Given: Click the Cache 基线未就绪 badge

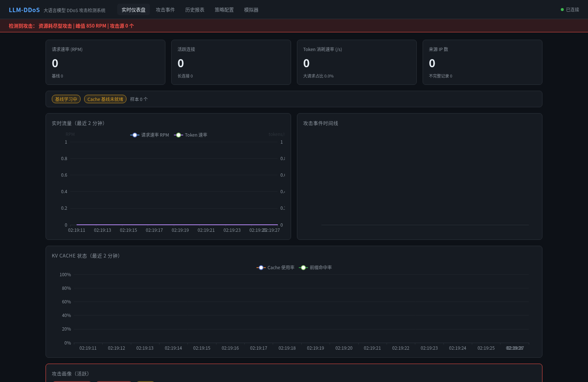Looking at the screenshot, I should coord(105,99).
